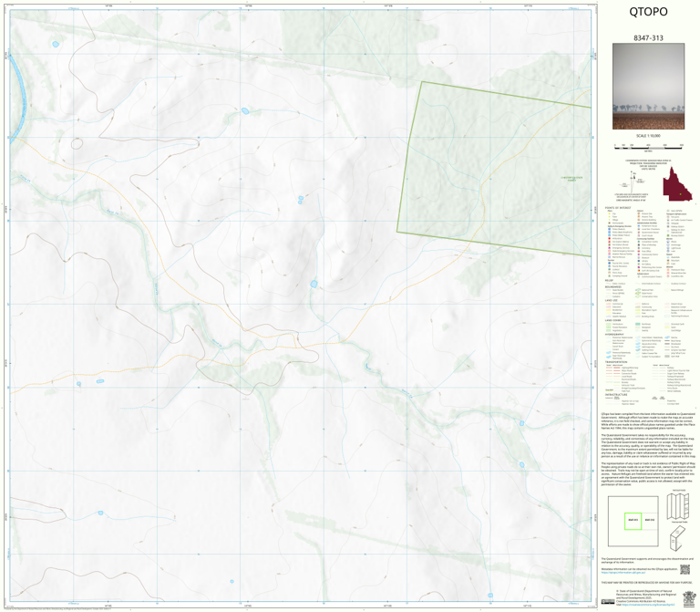The width and height of the screenshot is (700, 612).
Task: Open the foggy field cover photo
Action: pos(648,87)
